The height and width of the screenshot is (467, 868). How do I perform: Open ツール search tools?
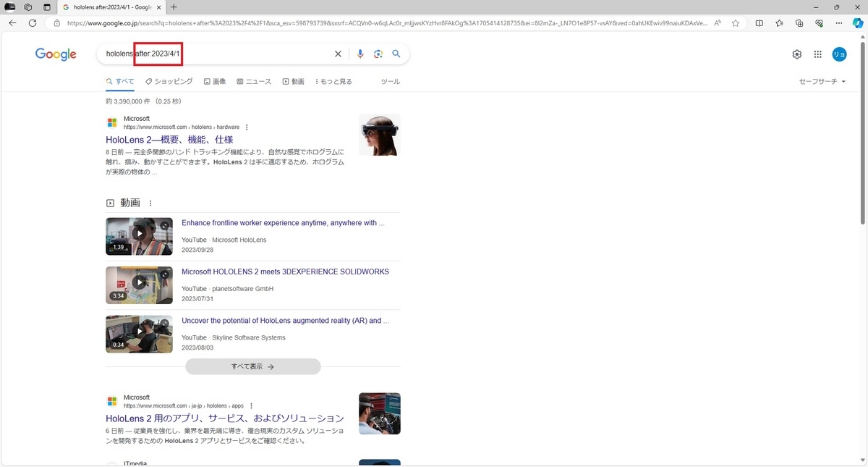pyautogui.click(x=391, y=82)
